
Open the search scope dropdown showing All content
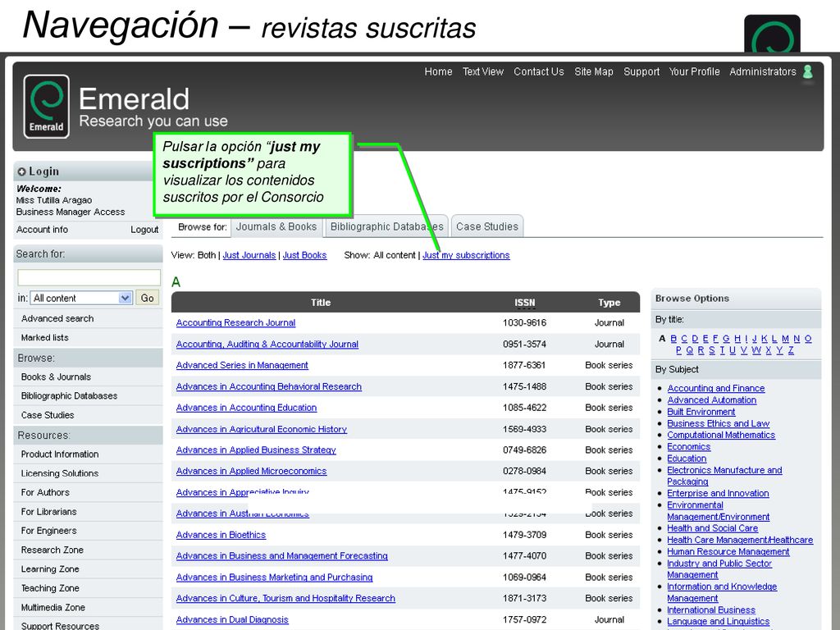point(81,298)
